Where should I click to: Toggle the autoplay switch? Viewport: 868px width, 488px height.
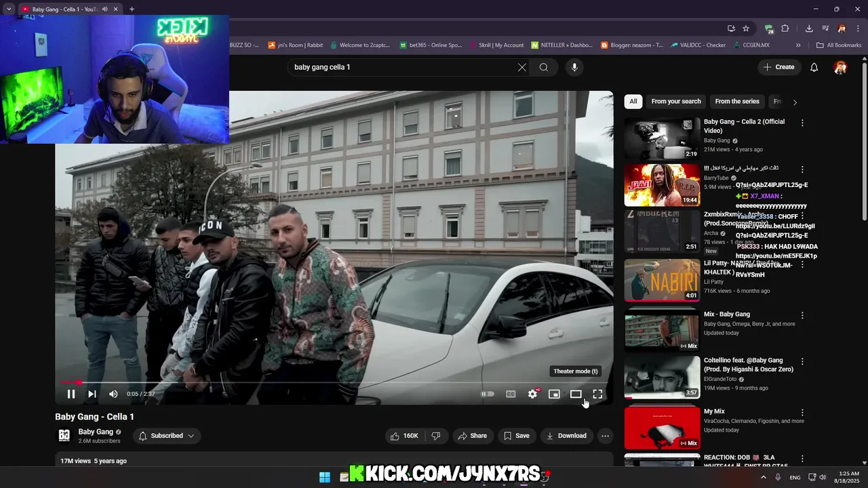pyautogui.click(x=488, y=394)
